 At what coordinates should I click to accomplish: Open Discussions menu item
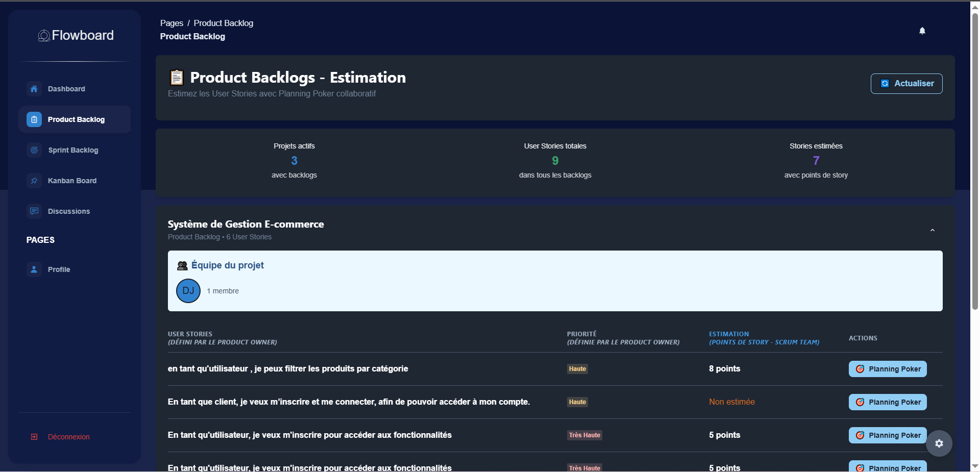[75, 211]
